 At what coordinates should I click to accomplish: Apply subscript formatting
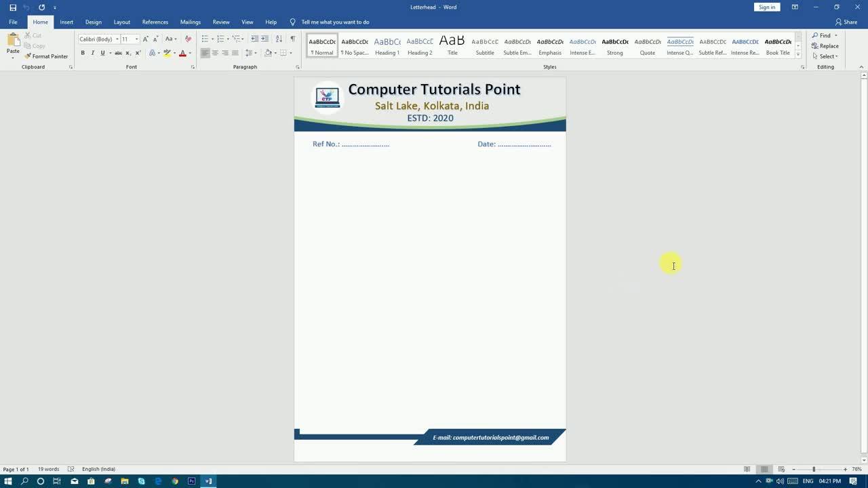point(127,53)
